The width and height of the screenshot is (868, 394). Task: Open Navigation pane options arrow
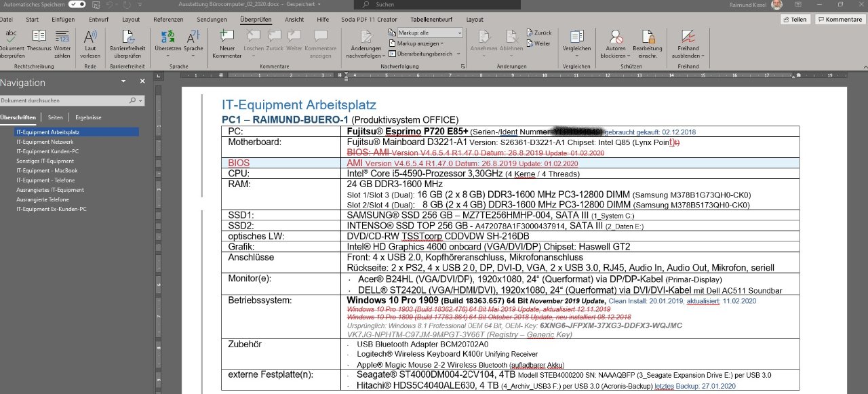coord(123,81)
